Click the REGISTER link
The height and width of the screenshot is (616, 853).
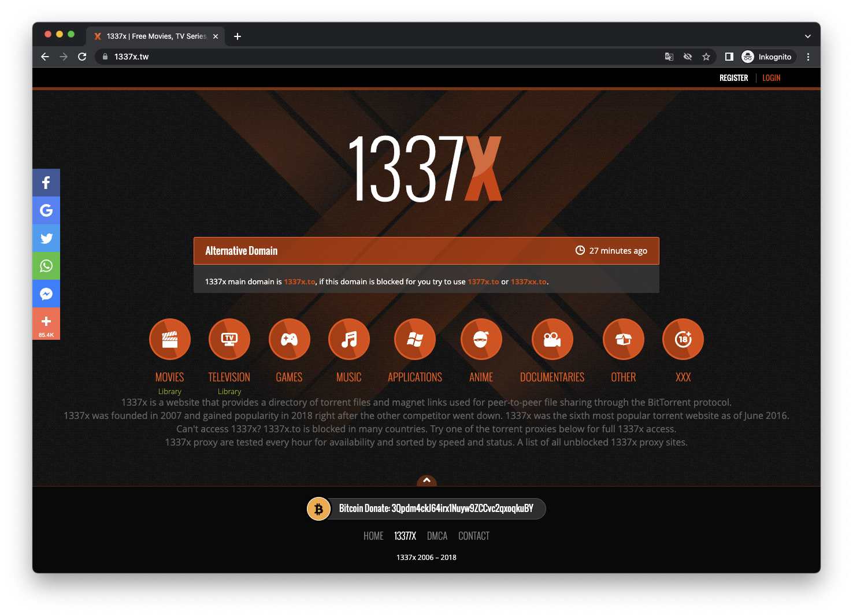click(x=734, y=78)
